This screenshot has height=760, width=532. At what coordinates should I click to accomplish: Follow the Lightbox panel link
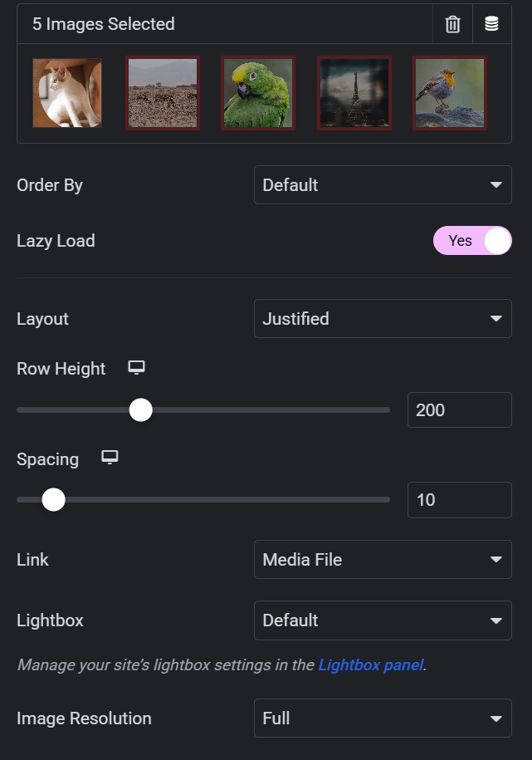point(371,664)
